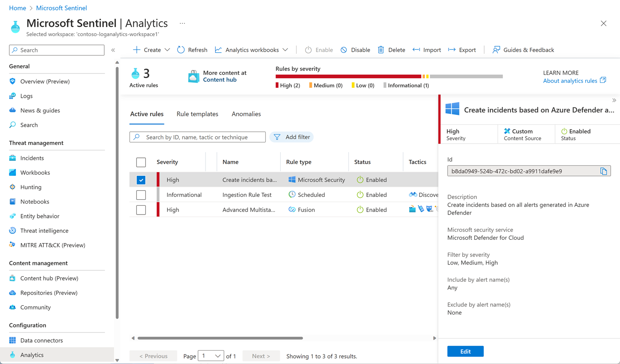Check the Ingestion Rule Test checkbox
The height and width of the screenshot is (364, 620).
pyautogui.click(x=141, y=195)
